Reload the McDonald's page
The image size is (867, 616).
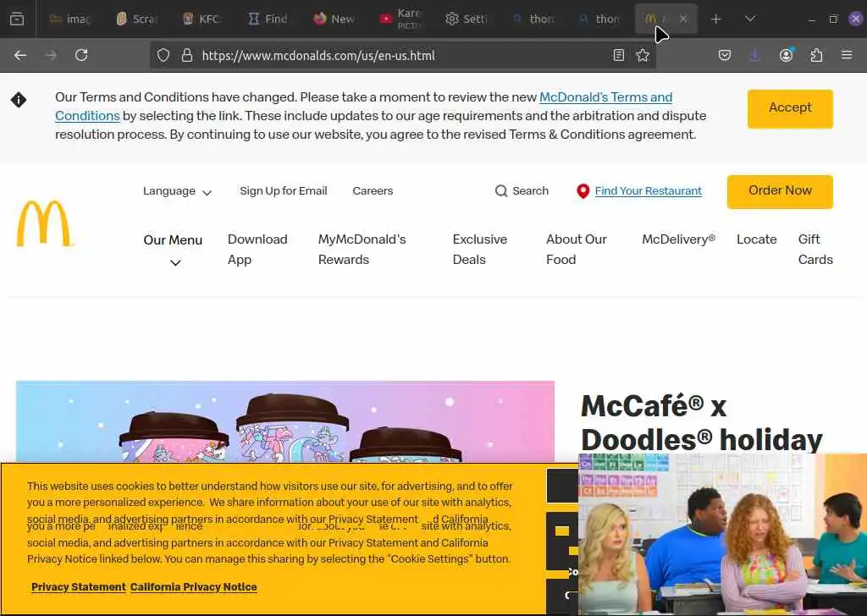(x=81, y=55)
